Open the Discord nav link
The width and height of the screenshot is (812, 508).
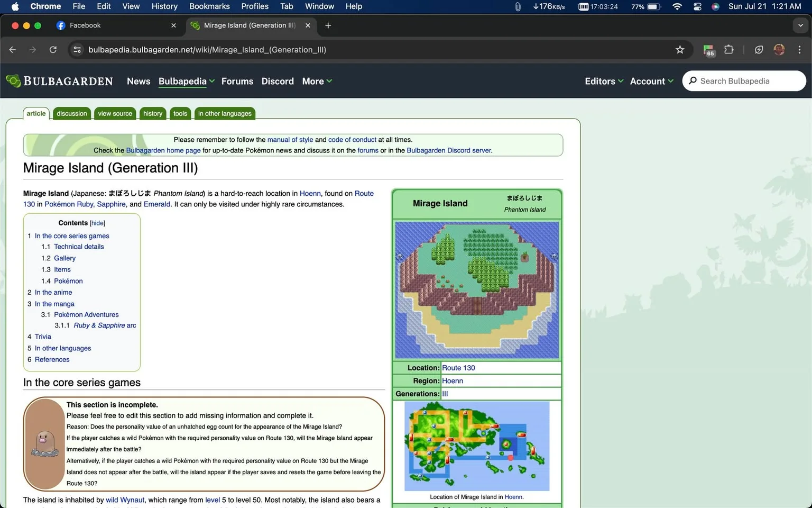coord(278,81)
